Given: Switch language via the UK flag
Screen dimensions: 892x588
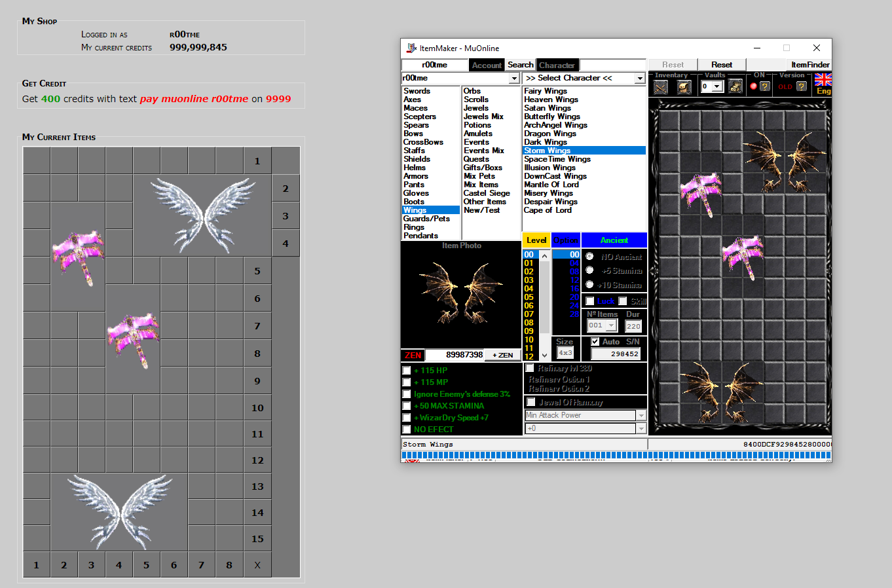Looking at the screenshot, I should pyautogui.click(x=823, y=79).
